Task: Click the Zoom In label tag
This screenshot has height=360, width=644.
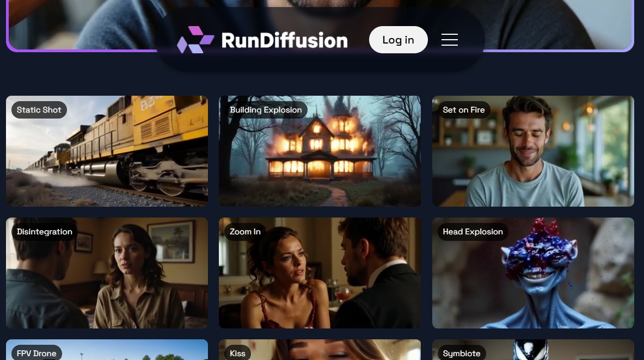Action: click(x=245, y=232)
